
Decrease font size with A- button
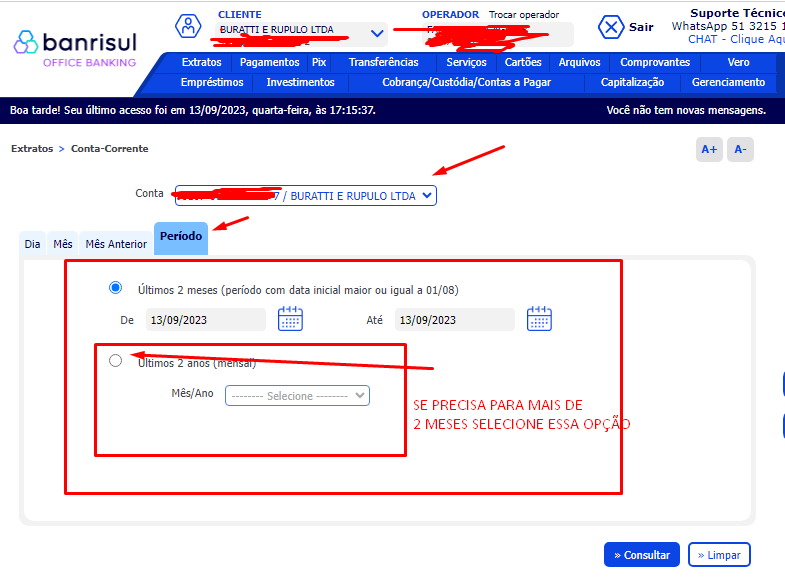point(740,149)
